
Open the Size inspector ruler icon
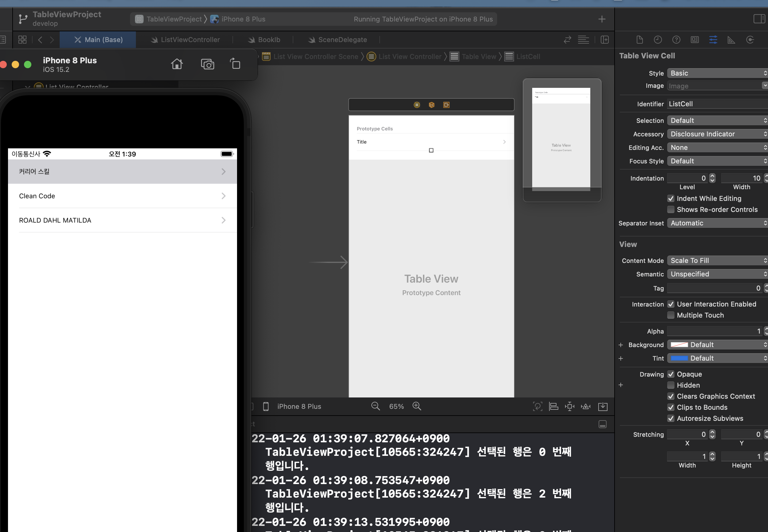click(x=731, y=40)
